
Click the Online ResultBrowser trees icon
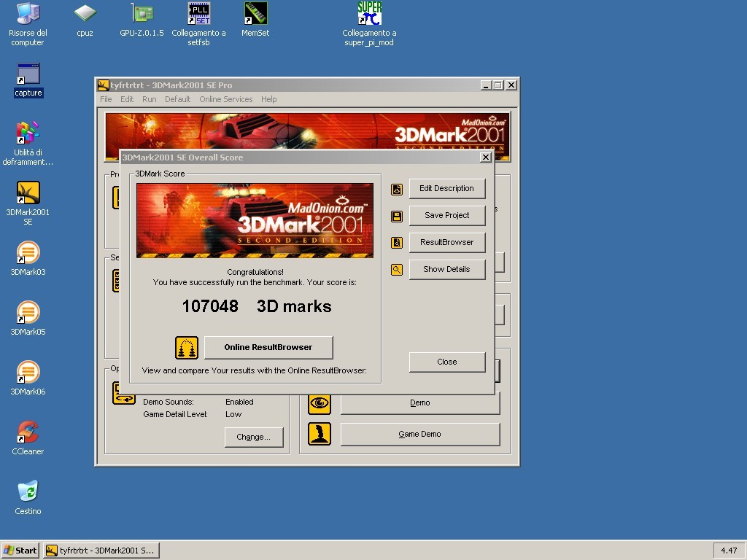(x=187, y=348)
